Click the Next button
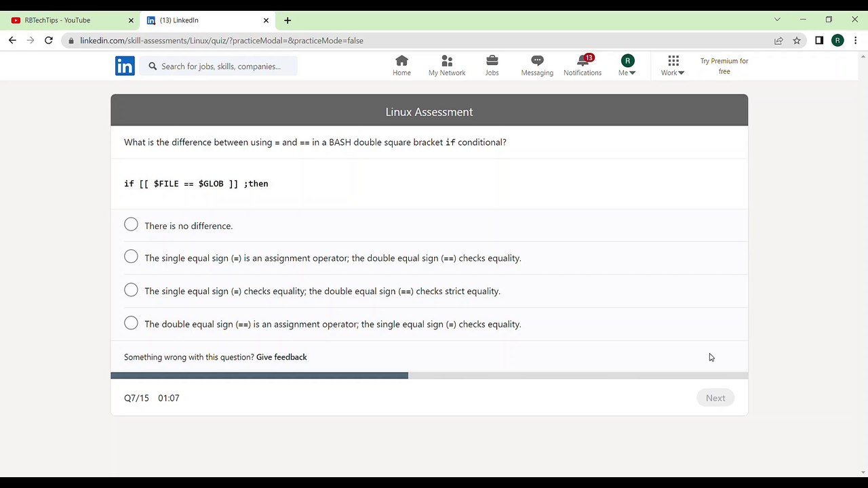This screenshot has height=488, width=868. 715,398
